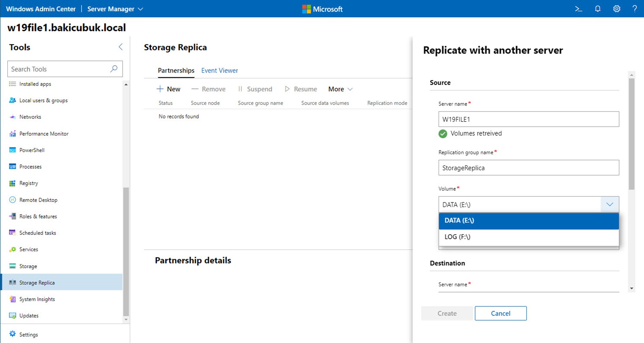Sort by Source node column
Screen dimensions: 644x343
click(x=205, y=103)
